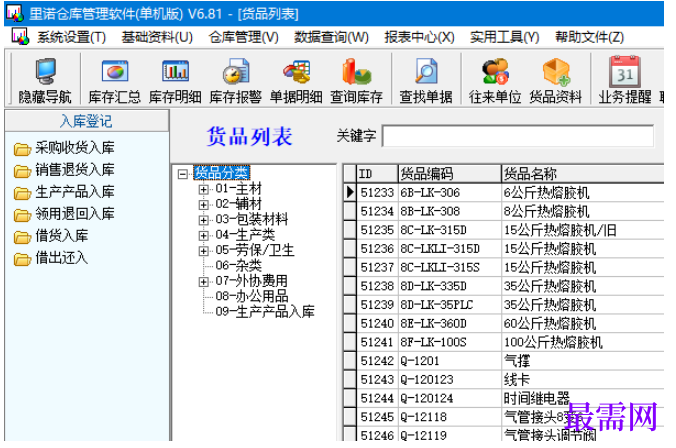
Task: Click 查找单据 magnifier icon
Action: click(426, 71)
